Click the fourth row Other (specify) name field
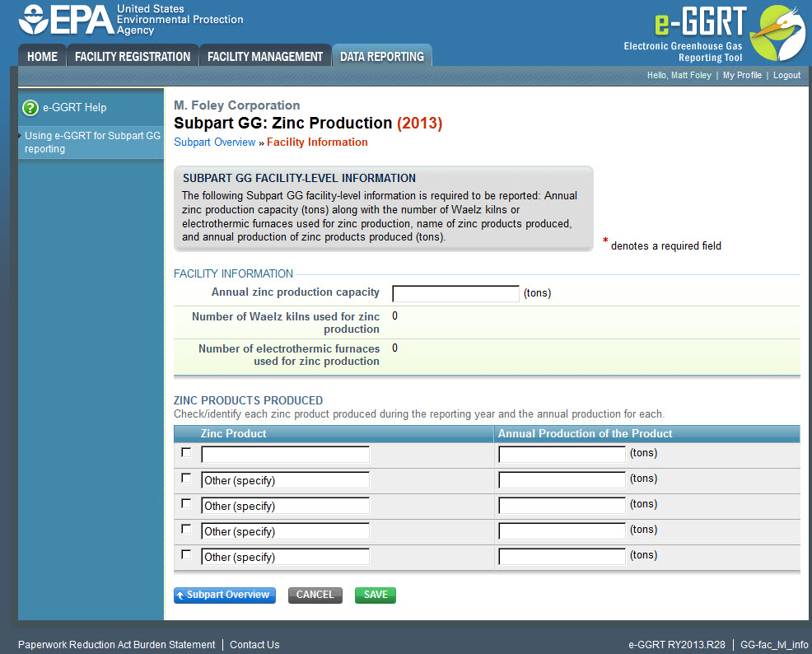This screenshot has height=654, width=812. 285,530
